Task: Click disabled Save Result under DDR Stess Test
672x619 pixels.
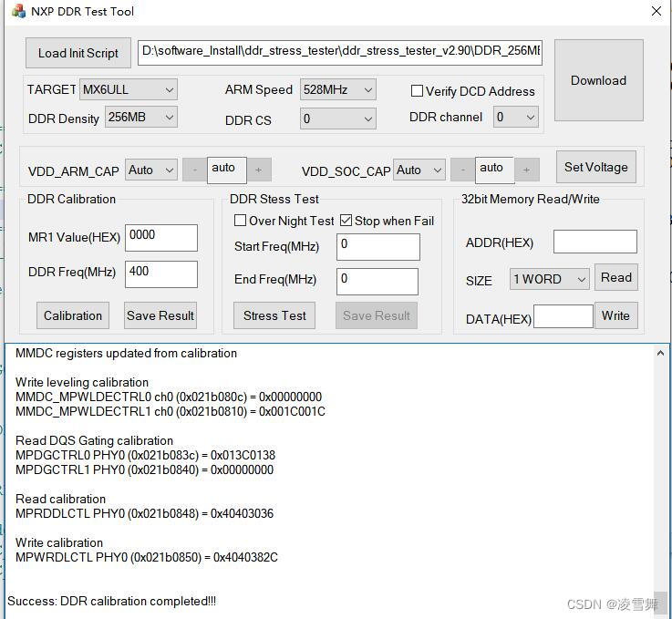Action: coord(377,315)
